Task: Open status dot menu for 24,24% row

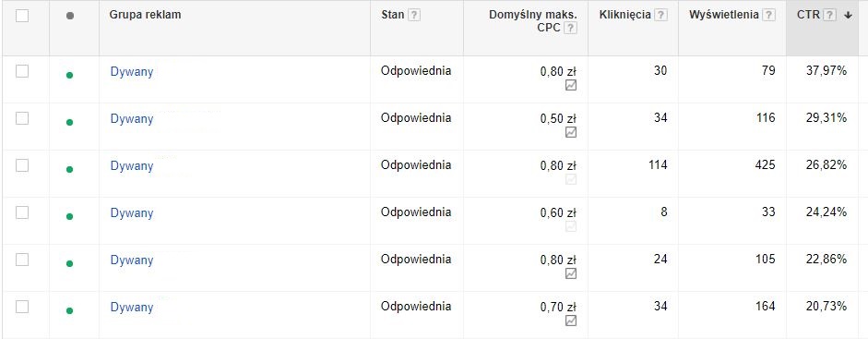Action: coord(69,216)
